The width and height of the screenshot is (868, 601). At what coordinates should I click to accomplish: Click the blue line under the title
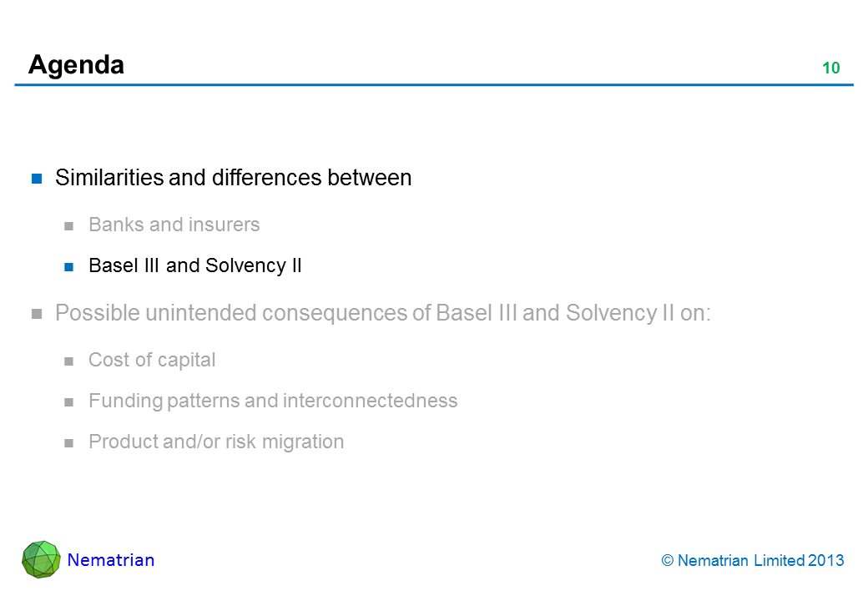click(x=434, y=85)
